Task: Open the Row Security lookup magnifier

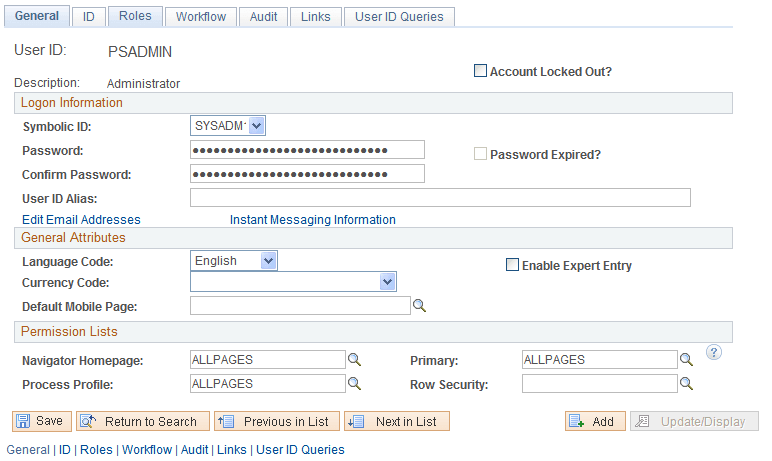Action: click(686, 384)
